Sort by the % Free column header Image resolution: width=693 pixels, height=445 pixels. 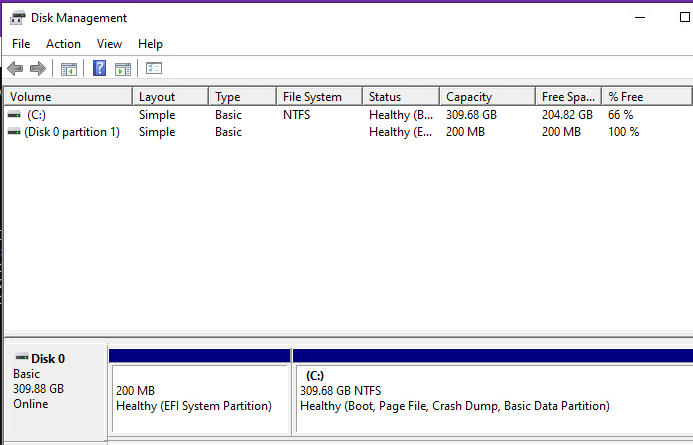tap(647, 96)
